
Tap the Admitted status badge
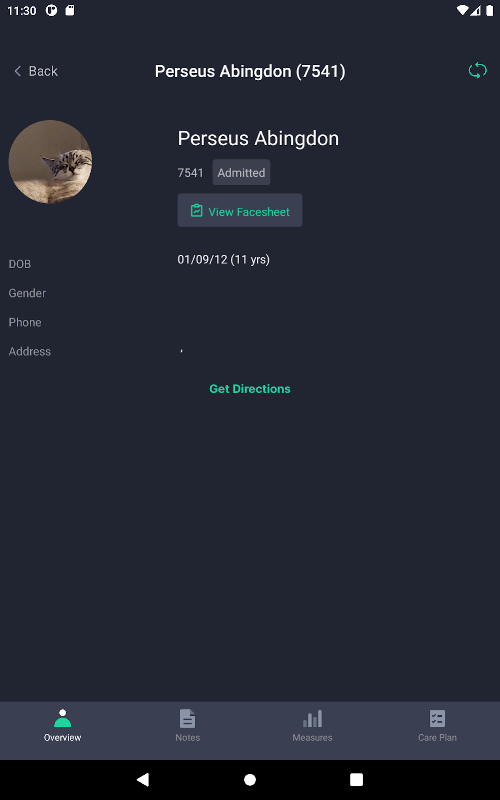241,172
